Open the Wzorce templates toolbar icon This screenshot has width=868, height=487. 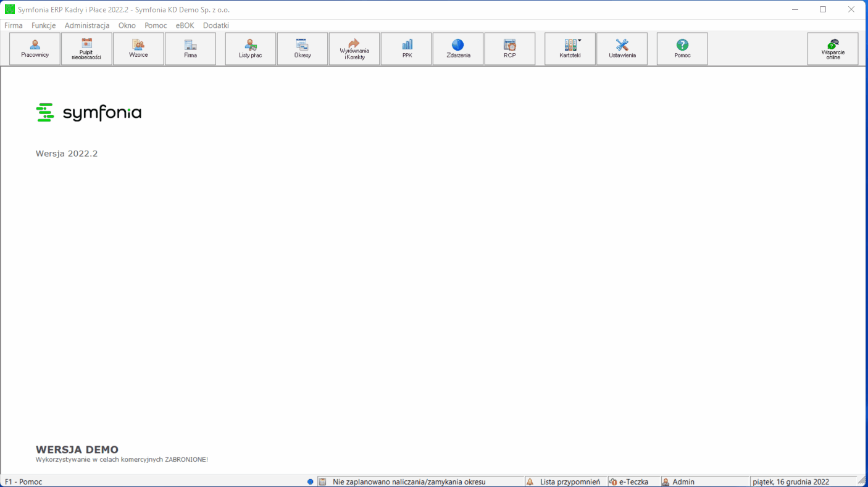coord(139,49)
